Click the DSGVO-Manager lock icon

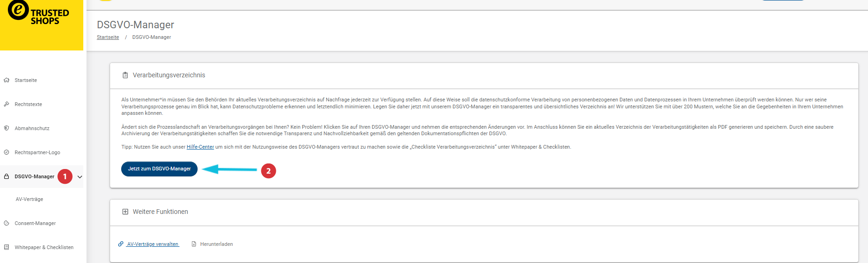click(x=6, y=176)
